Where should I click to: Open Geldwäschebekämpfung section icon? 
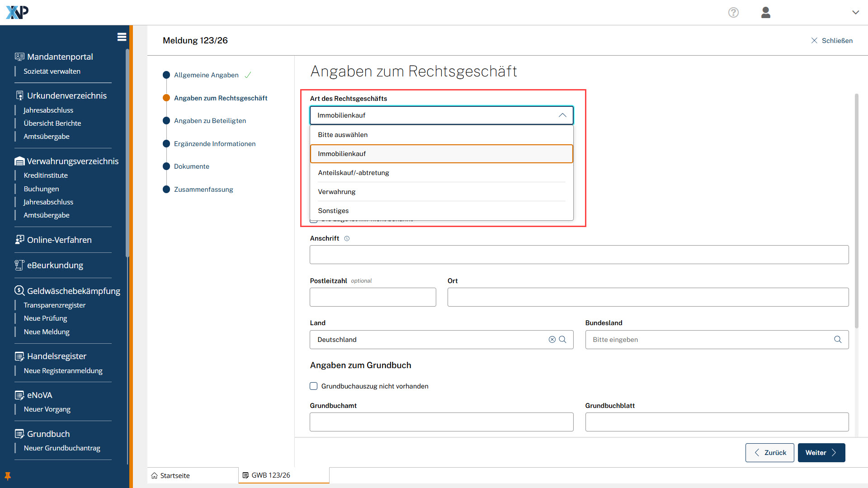click(x=19, y=291)
